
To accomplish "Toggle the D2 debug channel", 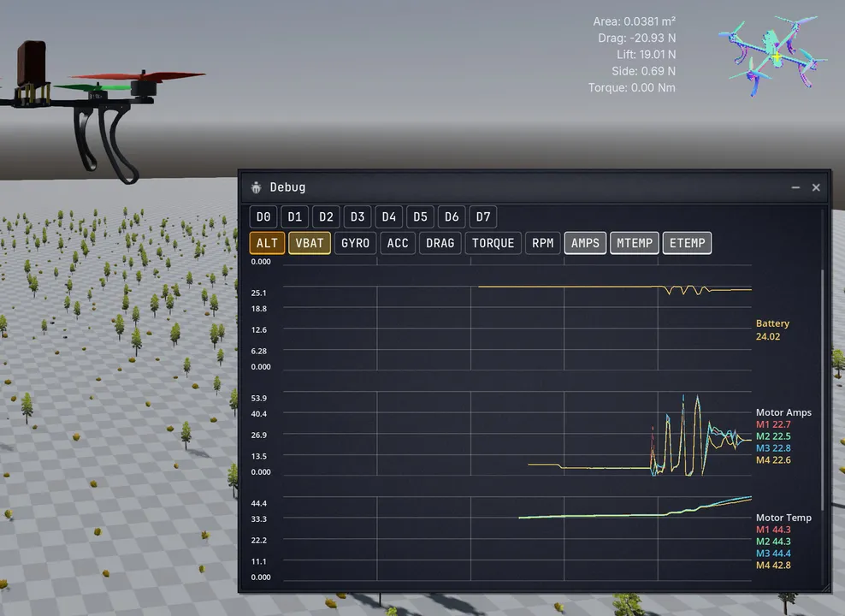I will click(326, 216).
